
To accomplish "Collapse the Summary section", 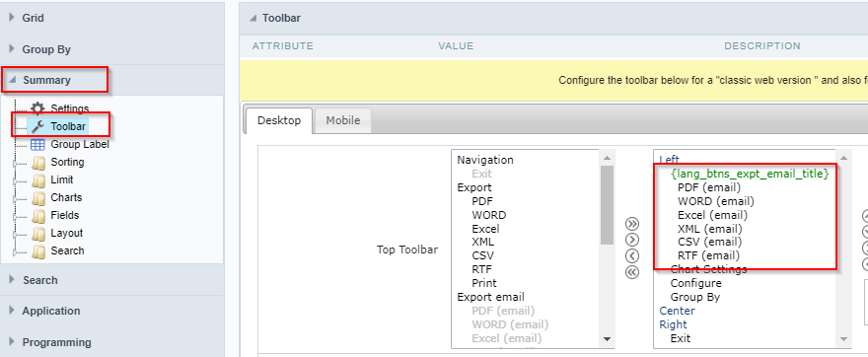I will click(x=12, y=80).
